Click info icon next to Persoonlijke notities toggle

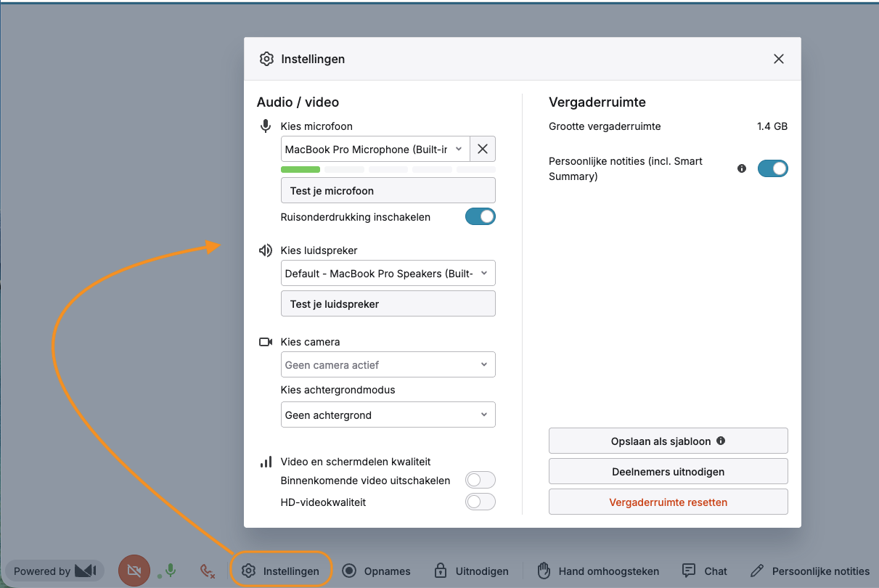click(x=742, y=168)
